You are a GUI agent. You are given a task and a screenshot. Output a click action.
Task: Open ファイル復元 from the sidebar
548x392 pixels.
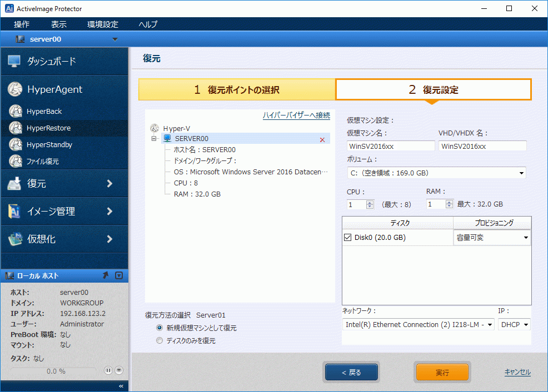43,161
